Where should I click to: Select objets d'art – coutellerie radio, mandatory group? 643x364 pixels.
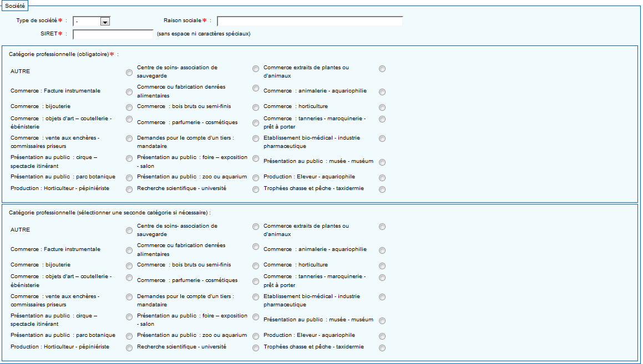pyautogui.click(x=129, y=119)
